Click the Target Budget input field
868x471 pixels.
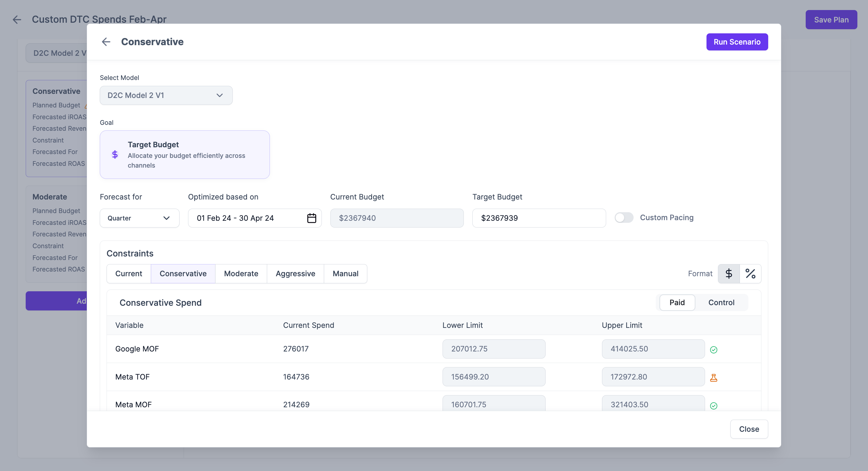coord(539,218)
